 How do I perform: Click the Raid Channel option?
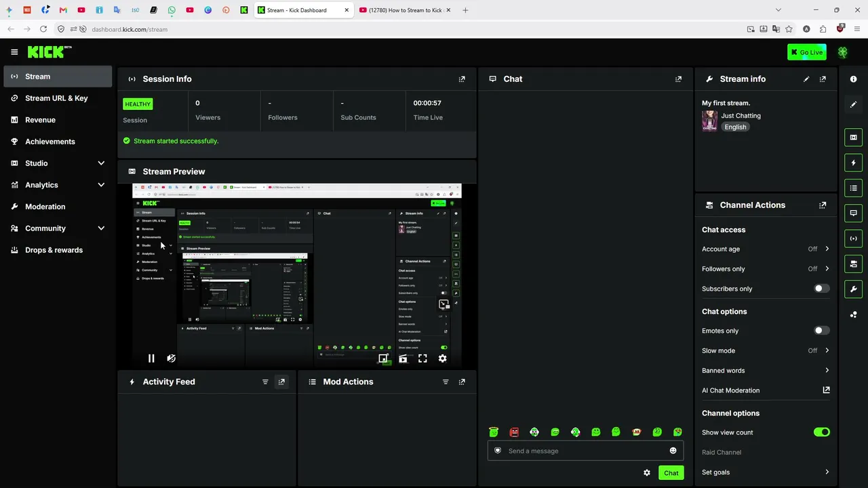pyautogui.click(x=722, y=452)
